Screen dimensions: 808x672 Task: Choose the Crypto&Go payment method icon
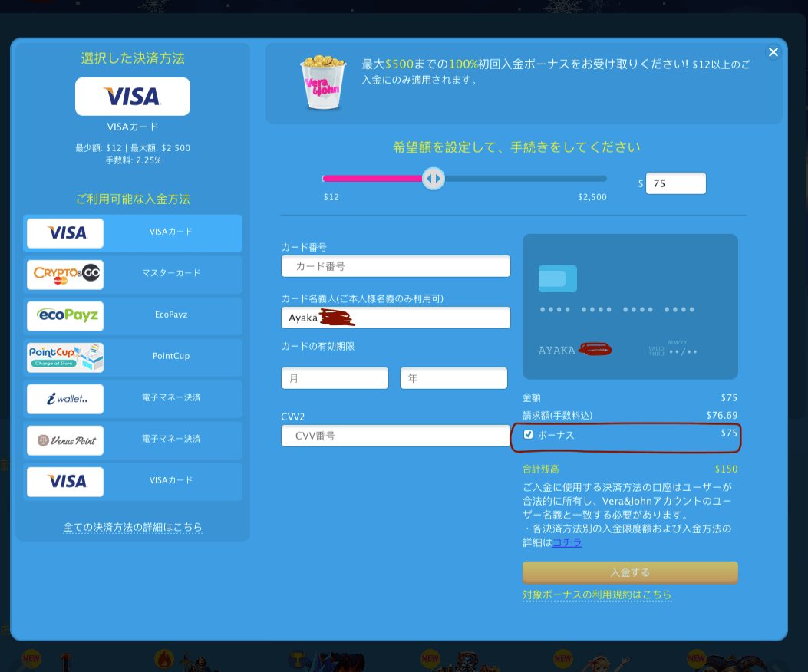(64, 275)
